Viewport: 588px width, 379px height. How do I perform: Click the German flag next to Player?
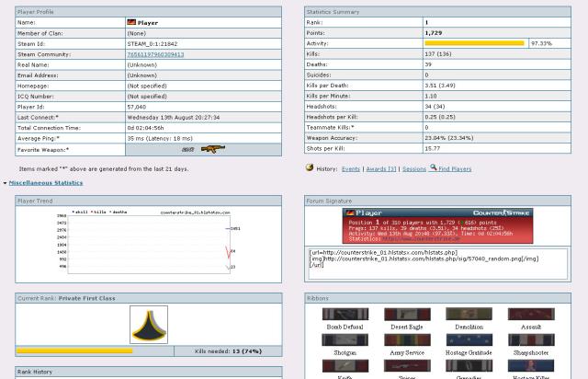131,21
